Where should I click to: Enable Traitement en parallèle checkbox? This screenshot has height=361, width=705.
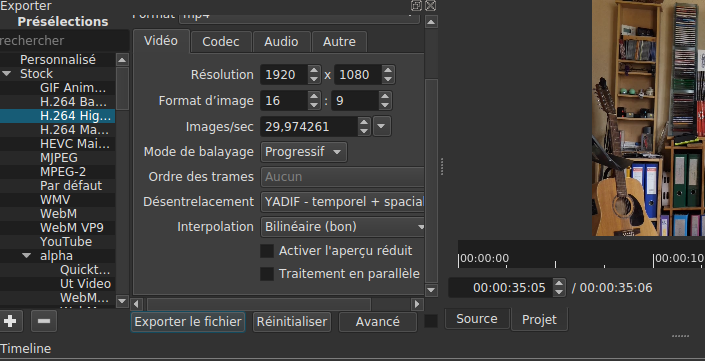[267, 274]
